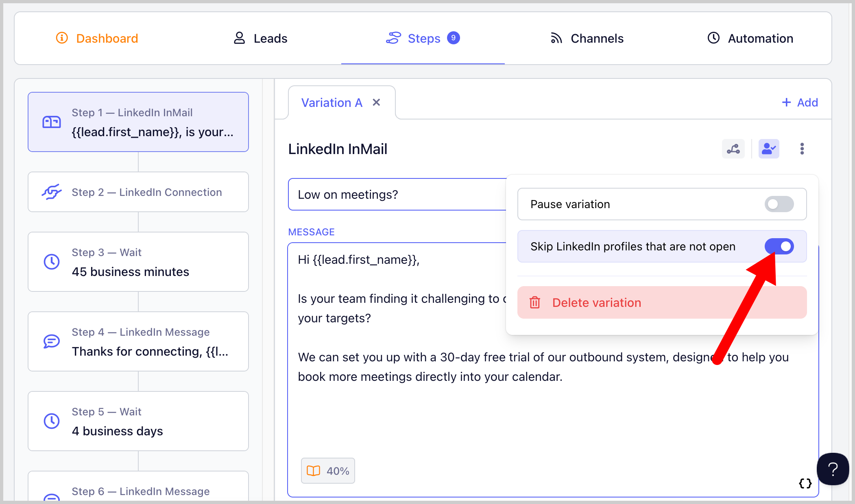Delete the variation
This screenshot has width=855, height=504.
pyautogui.click(x=662, y=302)
